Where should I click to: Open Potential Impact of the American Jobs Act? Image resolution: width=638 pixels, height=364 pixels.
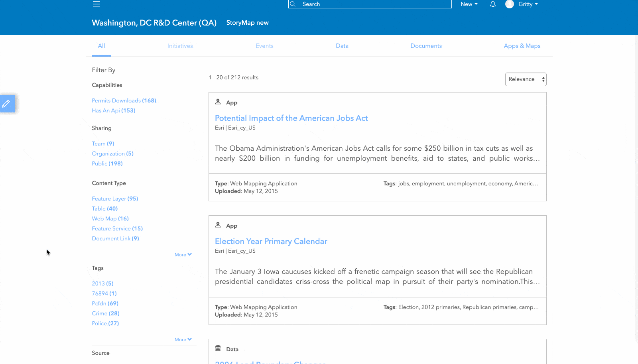pos(291,118)
